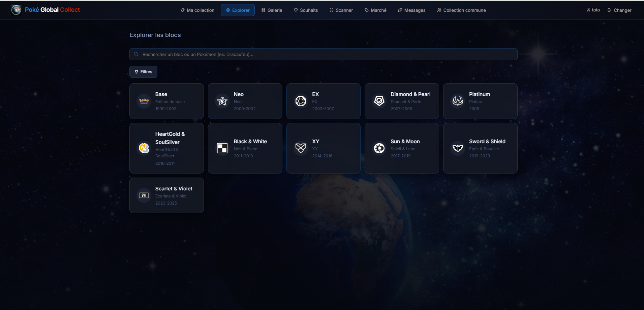Select the Neo star icon
The width and height of the screenshot is (644, 310).
tap(222, 101)
